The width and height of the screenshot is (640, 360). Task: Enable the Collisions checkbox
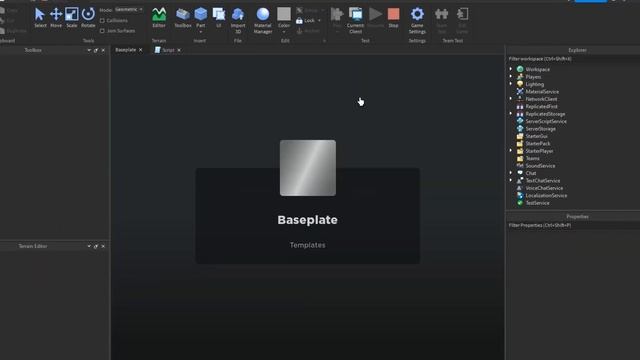point(102,20)
